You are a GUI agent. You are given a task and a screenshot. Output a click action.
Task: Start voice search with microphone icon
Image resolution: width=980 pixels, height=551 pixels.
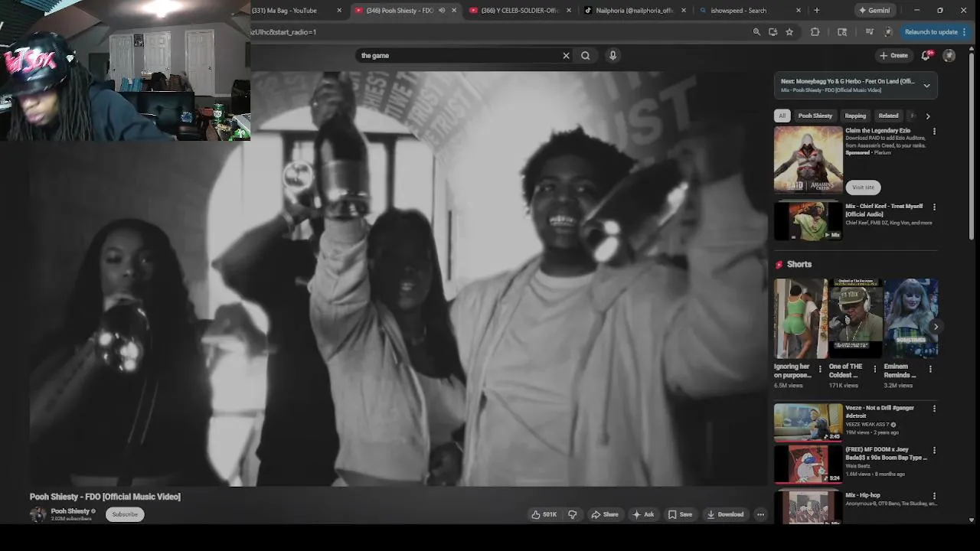click(612, 55)
